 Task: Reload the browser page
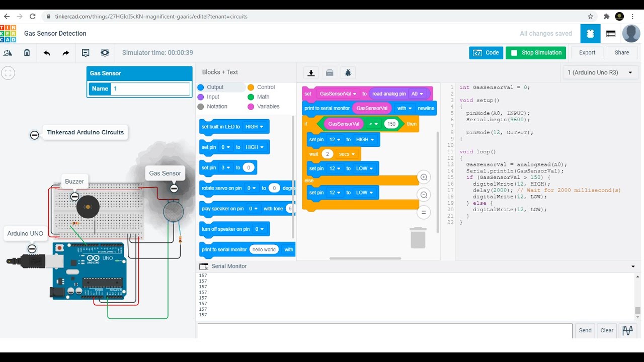(x=33, y=16)
